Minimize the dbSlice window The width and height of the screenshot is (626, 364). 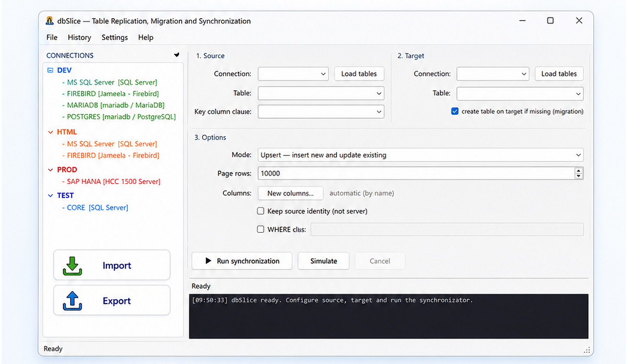click(x=522, y=20)
